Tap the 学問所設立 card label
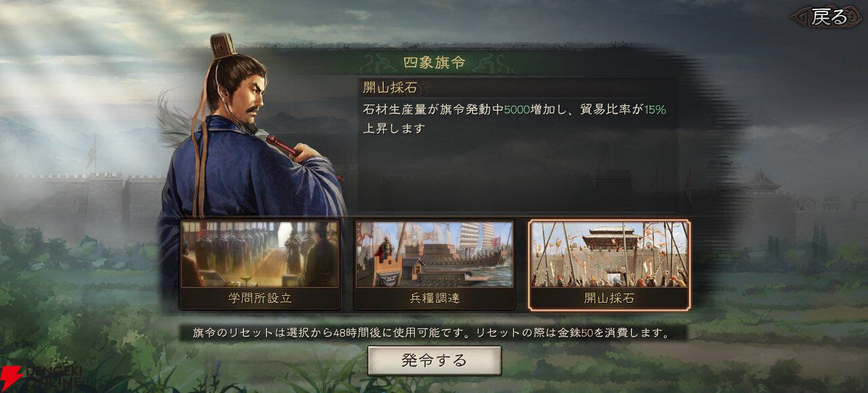 tap(260, 298)
